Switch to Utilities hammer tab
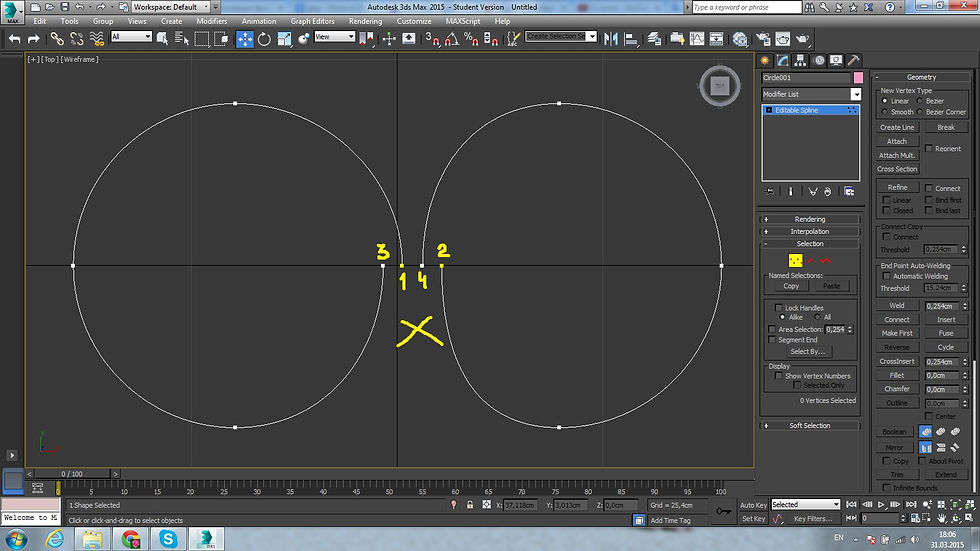 click(x=853, y=61)
